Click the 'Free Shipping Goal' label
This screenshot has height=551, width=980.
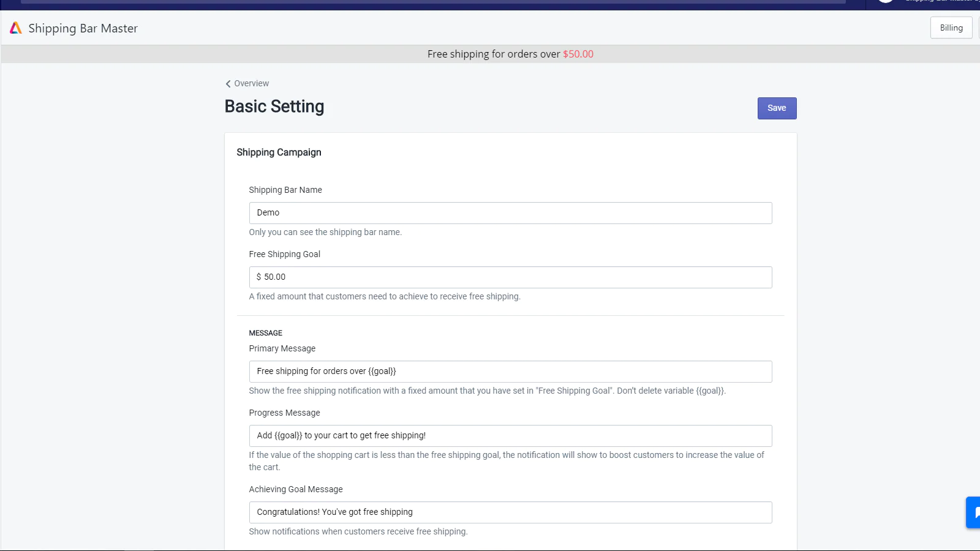click(284, 254)
